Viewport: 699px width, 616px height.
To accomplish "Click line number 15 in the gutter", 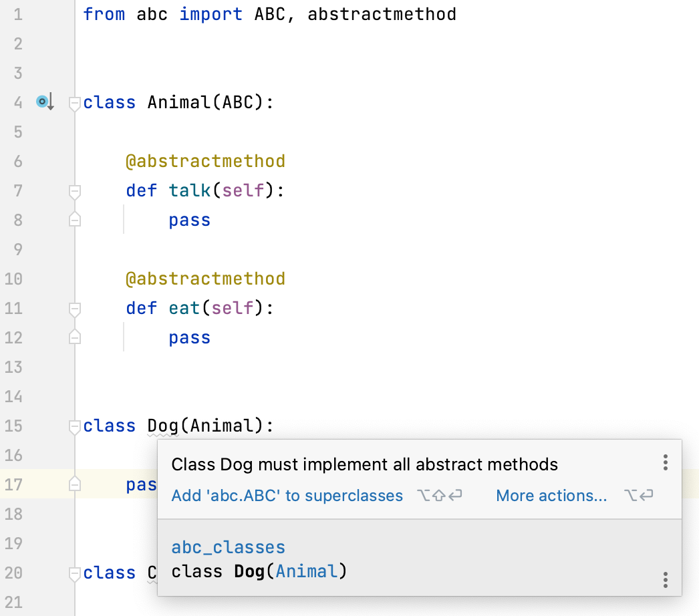I will 13,426.
